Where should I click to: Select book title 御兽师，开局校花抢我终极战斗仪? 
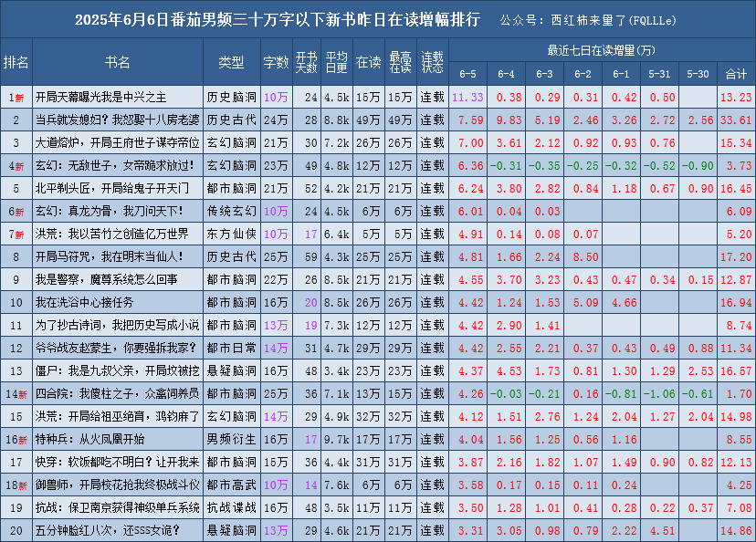(117, 485)
